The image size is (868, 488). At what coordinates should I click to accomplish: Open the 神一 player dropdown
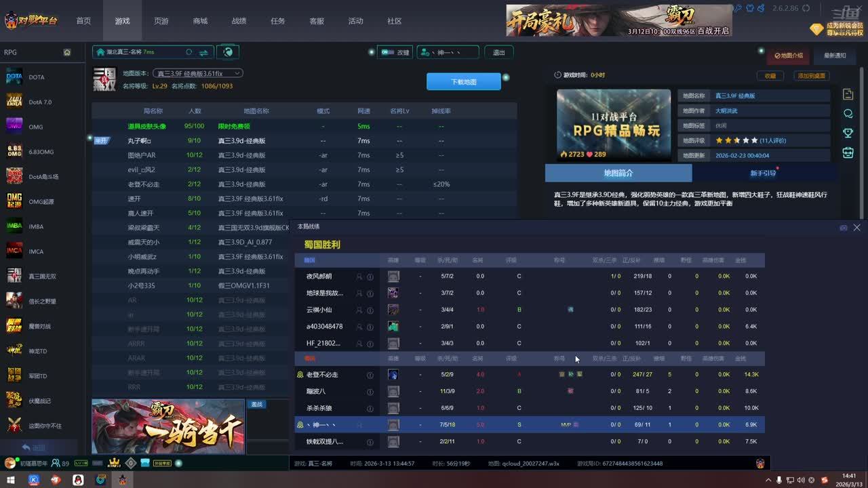[448, 52]
